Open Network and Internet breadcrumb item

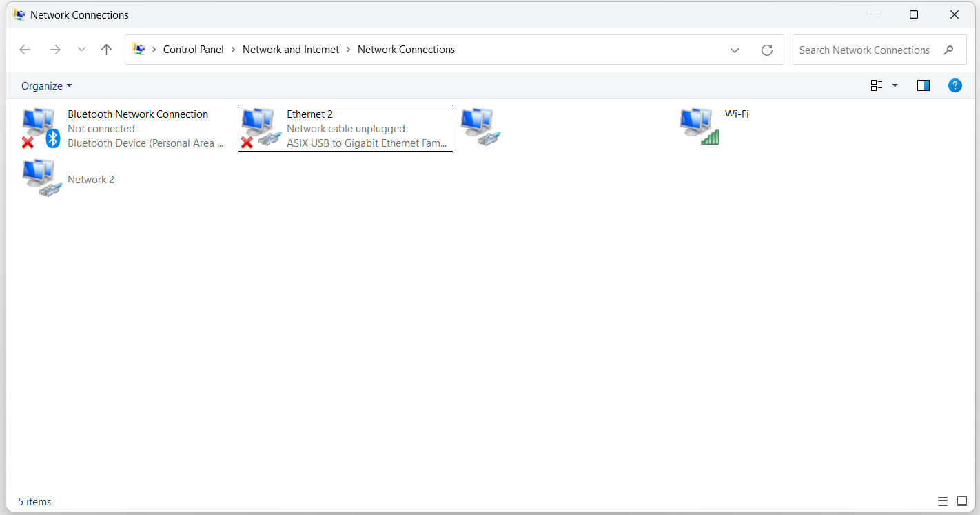point(290,49)
